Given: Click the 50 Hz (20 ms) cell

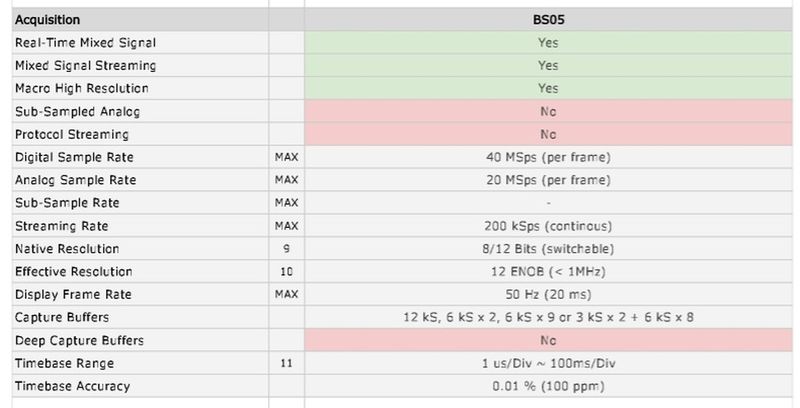Looking at the screenshot, I should (547, 295).
